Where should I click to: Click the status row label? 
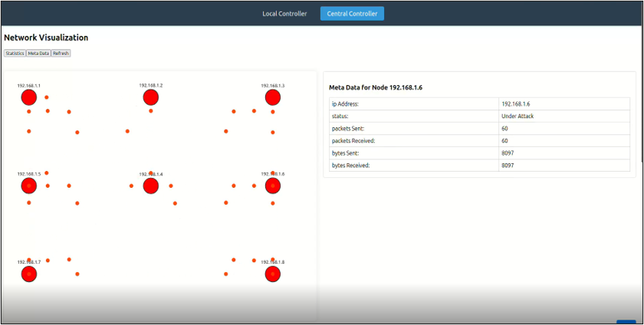click(340, 117)
